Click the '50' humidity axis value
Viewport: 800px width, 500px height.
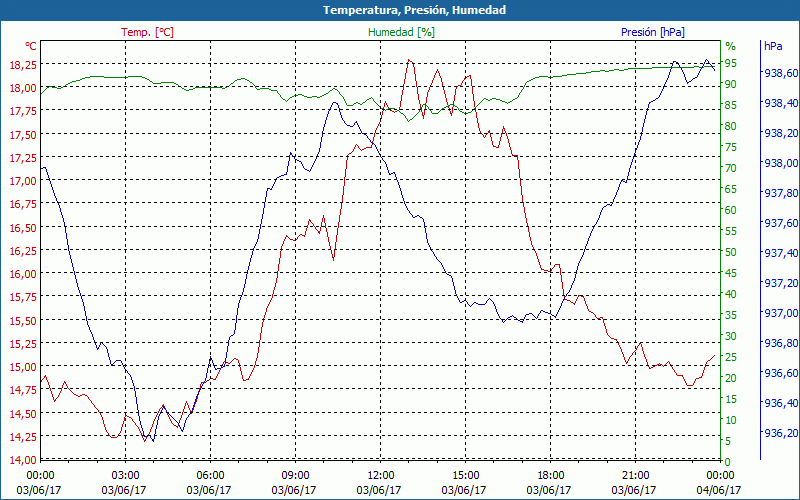[x=731, y=252]
